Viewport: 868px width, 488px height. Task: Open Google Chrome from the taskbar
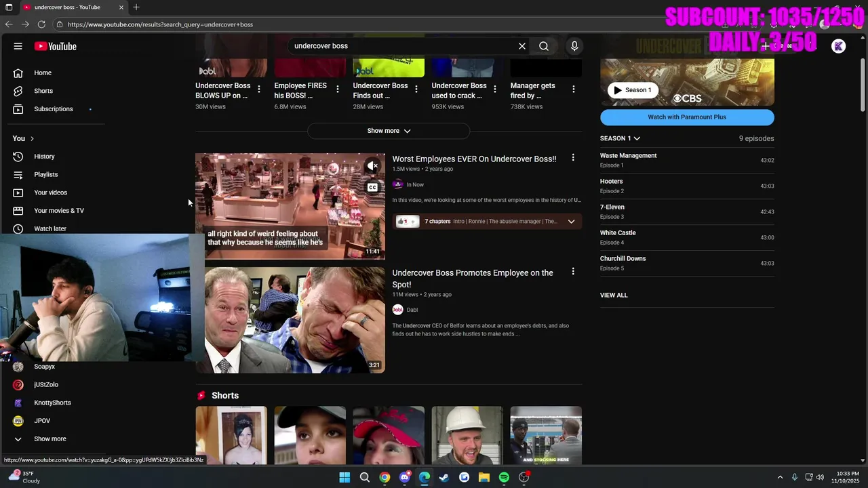384,477
